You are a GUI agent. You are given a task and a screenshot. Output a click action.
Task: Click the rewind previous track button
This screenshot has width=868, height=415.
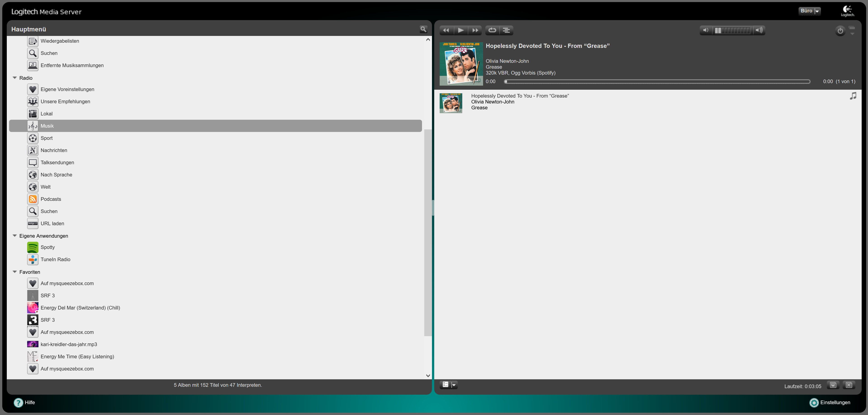(446, 30)
